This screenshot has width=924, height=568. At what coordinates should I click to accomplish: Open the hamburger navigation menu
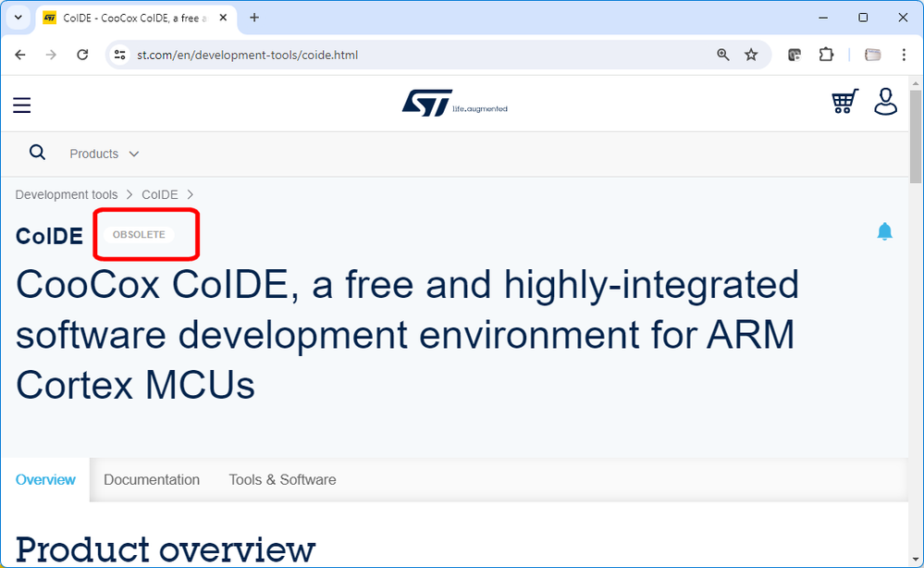(22, 105)
